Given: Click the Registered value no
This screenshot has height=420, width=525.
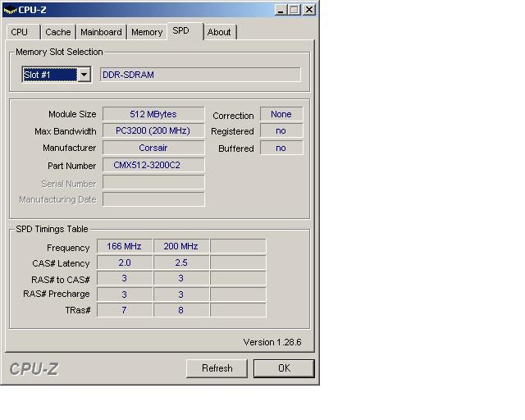Looking at the screenshot, I should 281,130.
